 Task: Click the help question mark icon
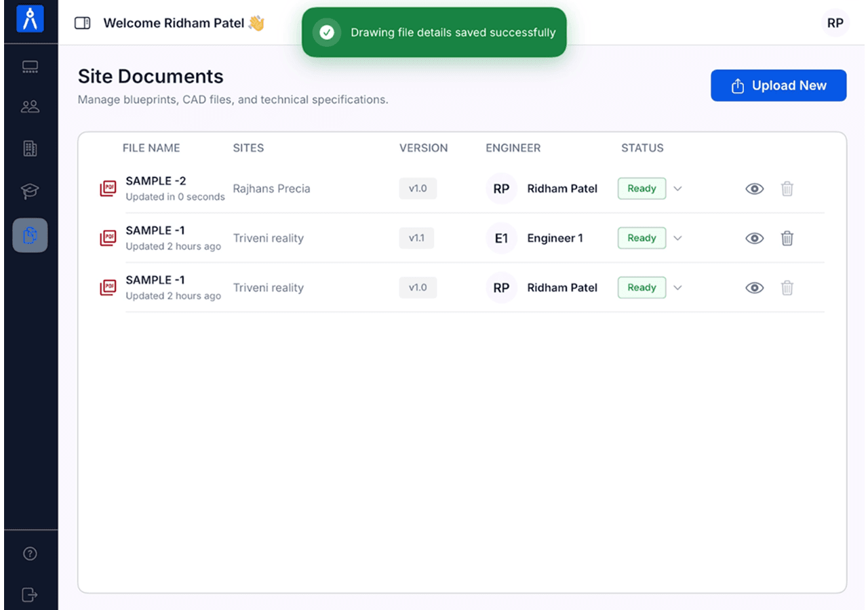click(x=30, y=554)
